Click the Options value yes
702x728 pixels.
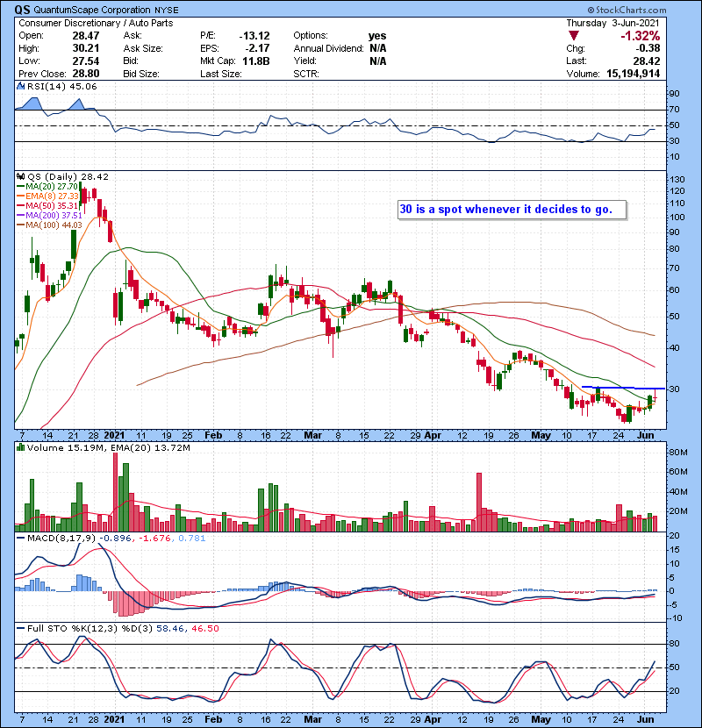[377, 36]
